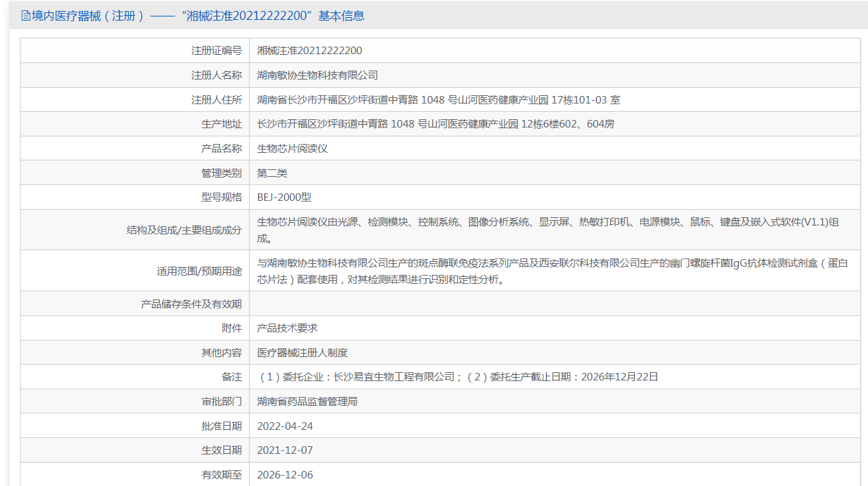Click the 型号规格 label
Image resolution: width=868 pixels, height=486 pixels.
221,197
